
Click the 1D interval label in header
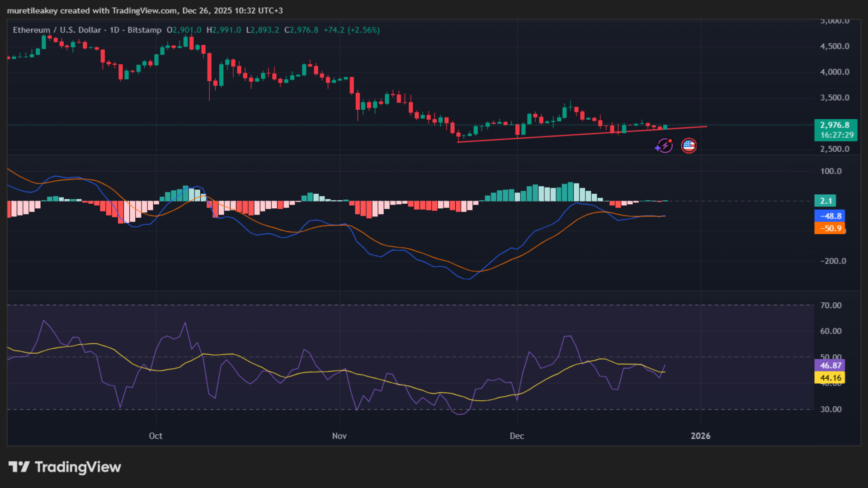[114, 30]
